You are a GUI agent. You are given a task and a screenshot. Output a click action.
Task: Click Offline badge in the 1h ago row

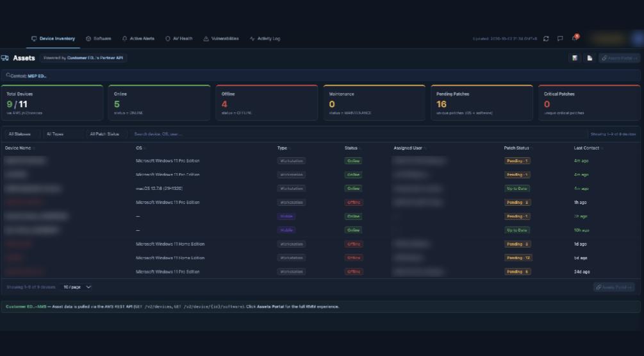(354, 203)
